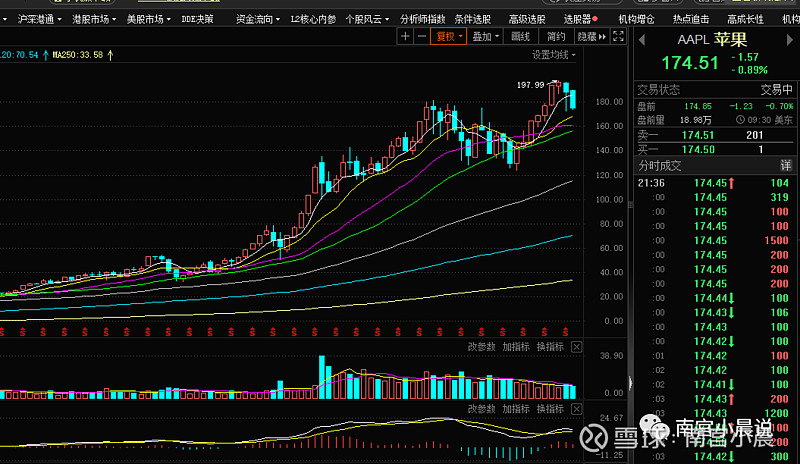Select 12核心内参 menu item

[313, 19]
